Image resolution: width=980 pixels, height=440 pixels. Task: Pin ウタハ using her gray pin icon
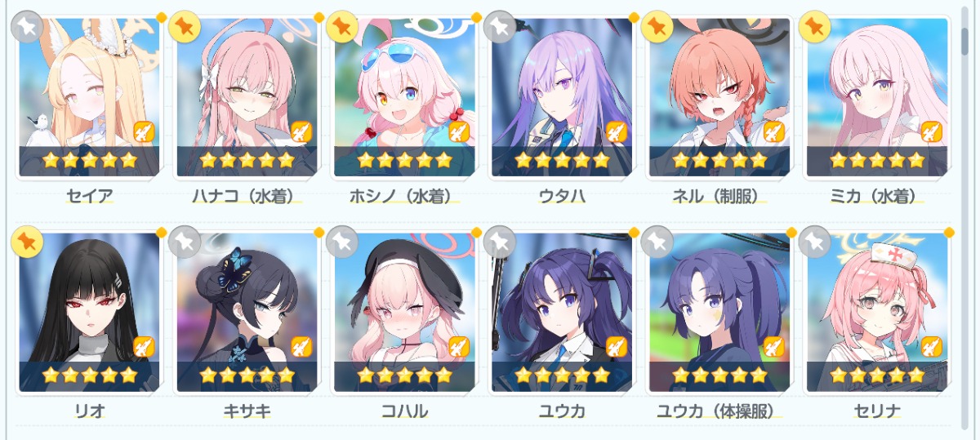click(x=500, y=27)
